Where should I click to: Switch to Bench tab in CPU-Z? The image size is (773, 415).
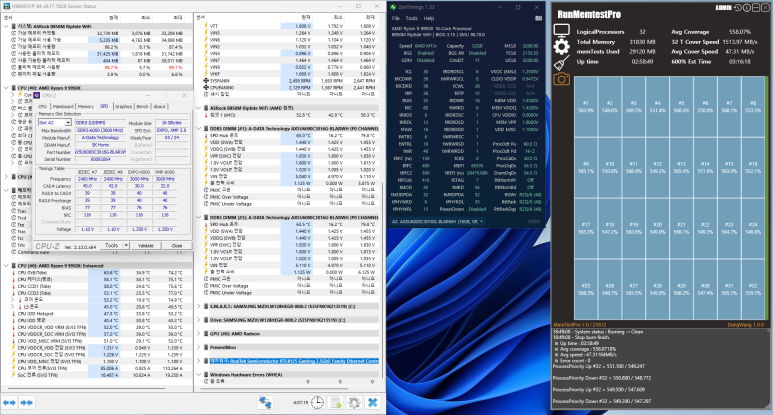pyautogui.click(x=142, y=106)
